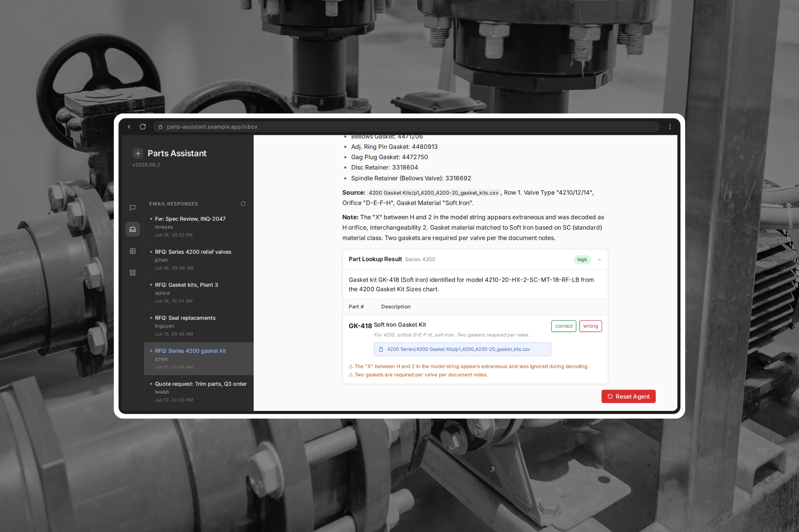The image size is (799, 532).
Task: Collapse the Part Lookup Result card
Action: coord(600,260)
